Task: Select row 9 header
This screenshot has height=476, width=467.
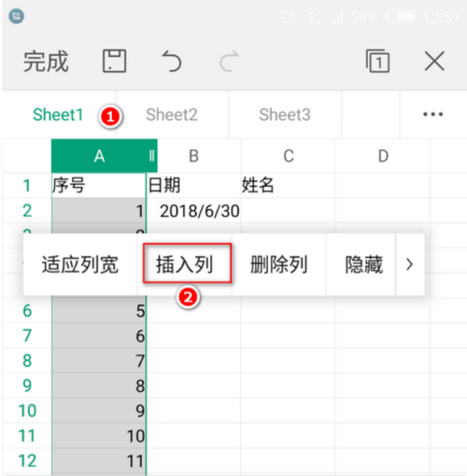Action: (x=27, y=385)
